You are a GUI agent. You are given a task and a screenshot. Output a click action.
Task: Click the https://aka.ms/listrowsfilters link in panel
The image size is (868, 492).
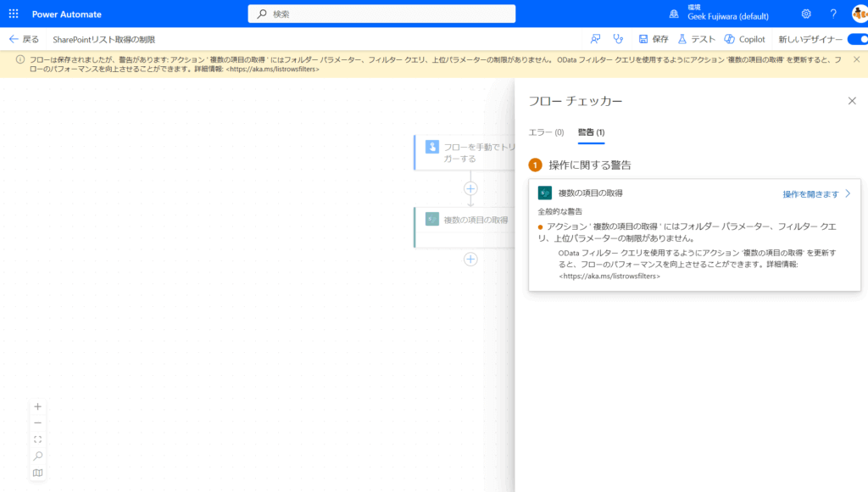point(609,276)
